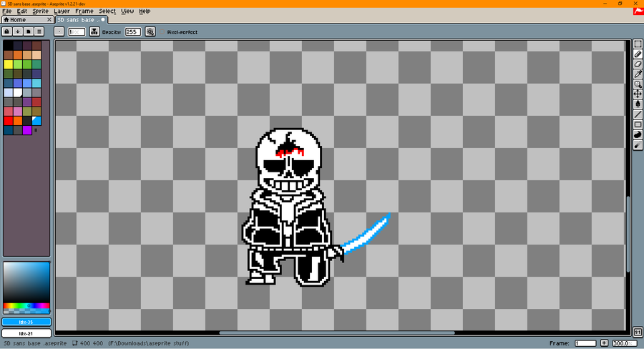Pick the magenta purple palette swatch

pos(27,130)
